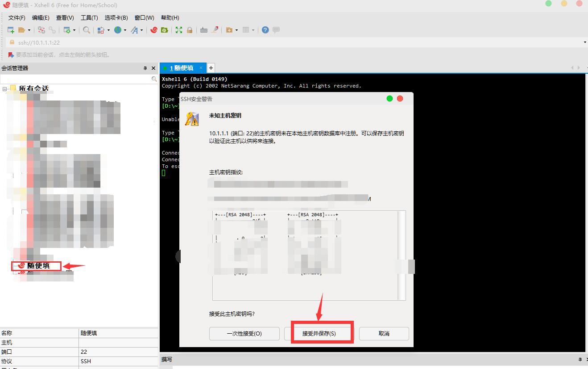Screen dimensions: 588x369
Task: Click the disconnect icon in toolbar
Action: pyautogui.click(x=41, y=30)
